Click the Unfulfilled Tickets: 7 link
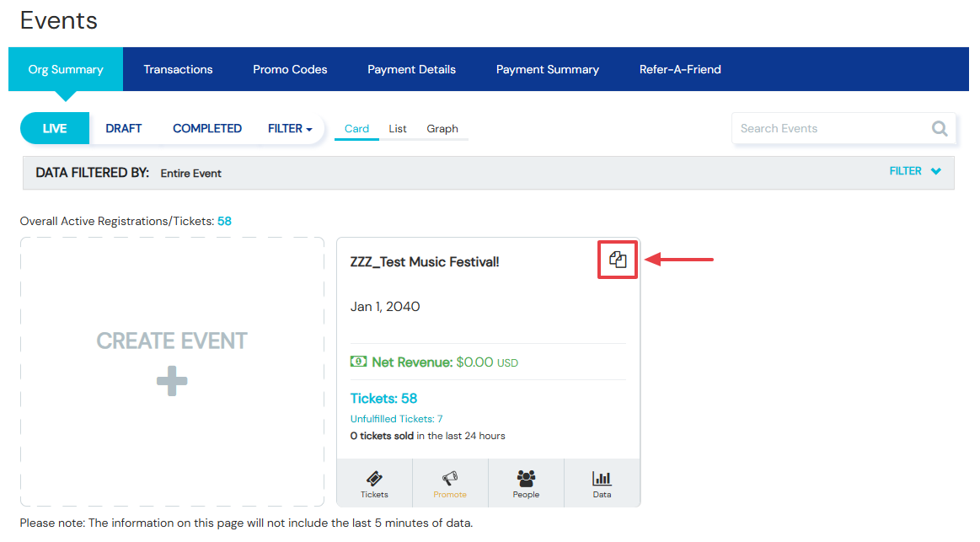The image size is (980, 542). pyautogui.click(x=396, y=419)
